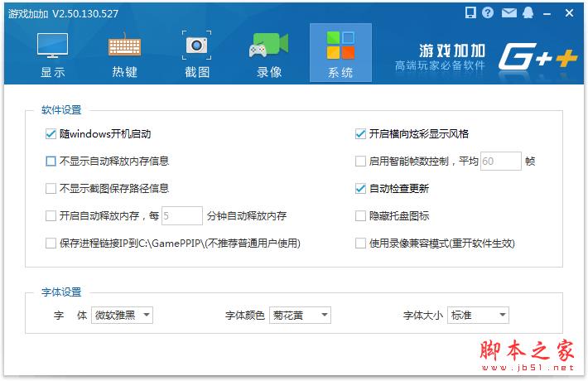
Task: Check 保存进程链接IP到C:\GamePPIP option
Action: (x=51, y=244)
